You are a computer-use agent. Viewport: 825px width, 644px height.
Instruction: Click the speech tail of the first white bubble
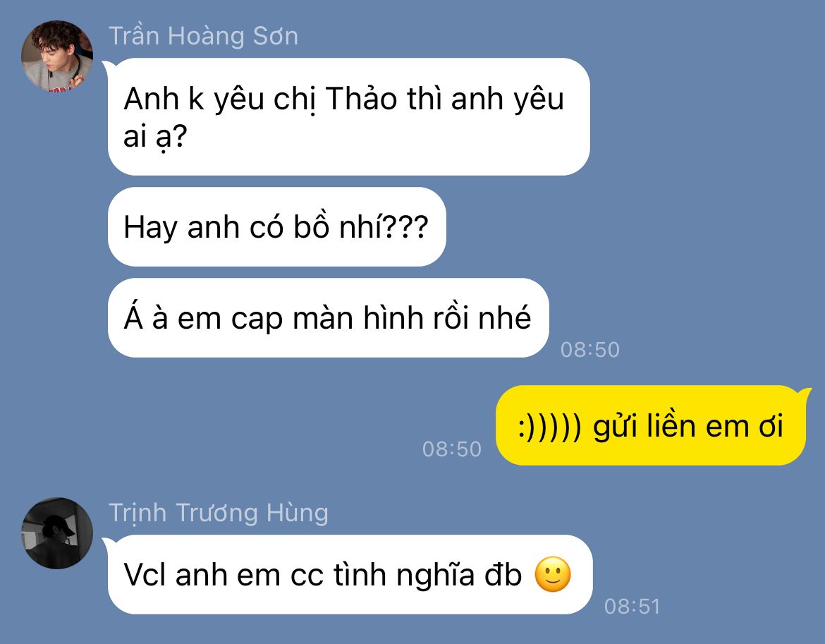107,66
